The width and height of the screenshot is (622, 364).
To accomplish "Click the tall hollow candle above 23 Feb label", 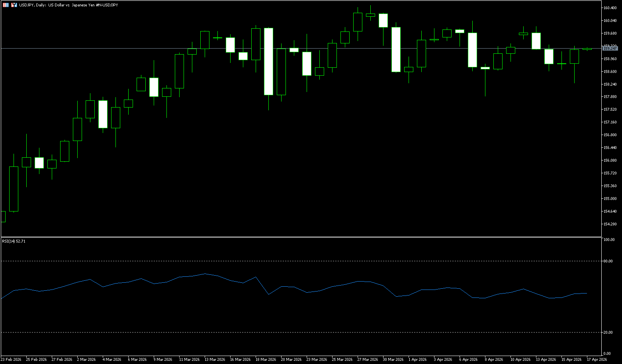I will [14, 189].
